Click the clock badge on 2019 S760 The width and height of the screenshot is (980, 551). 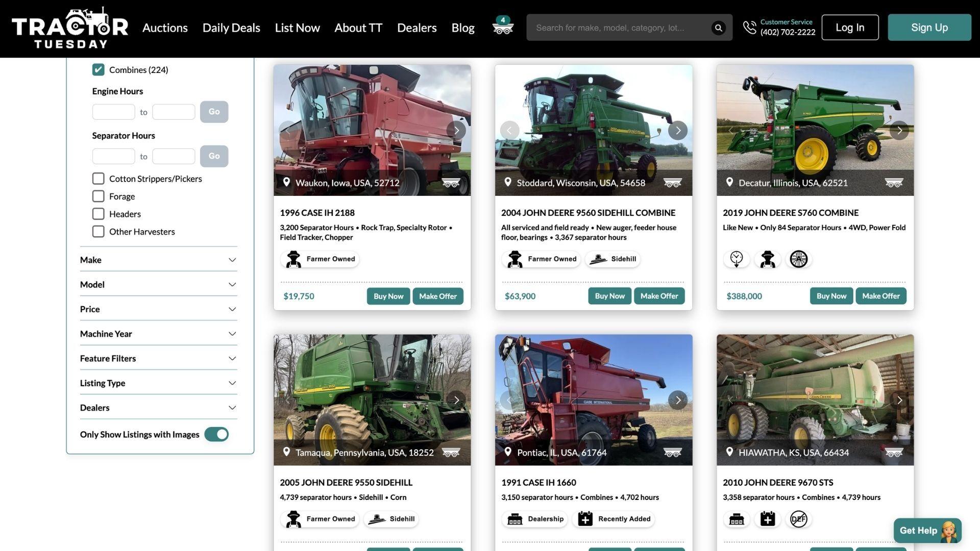point(736,259)
